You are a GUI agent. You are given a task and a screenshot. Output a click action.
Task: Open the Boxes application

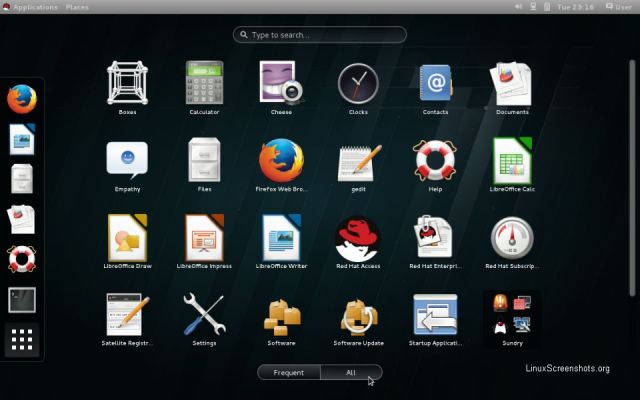point(127,83)
